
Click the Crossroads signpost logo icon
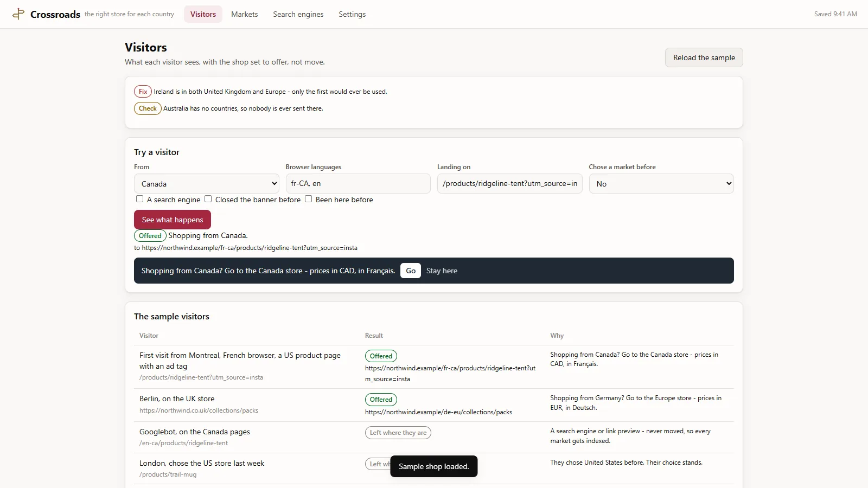point(18,14)
